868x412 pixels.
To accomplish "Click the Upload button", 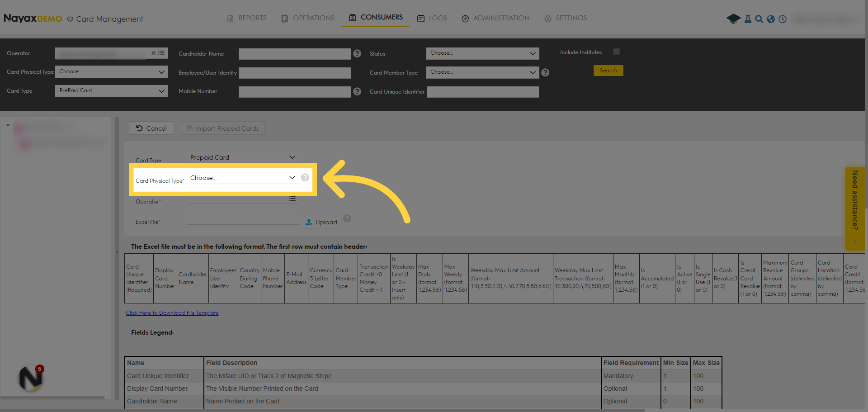I will pyautogui.click(x=321, y=222).
